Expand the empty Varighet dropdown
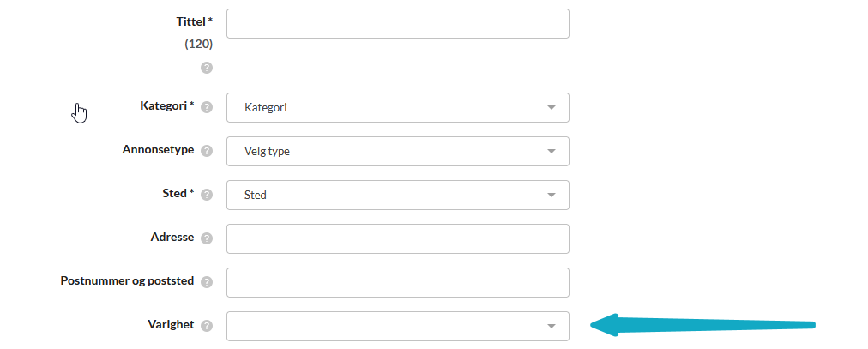Viewport: 868px width, 349px height. [x=397, y=326]
